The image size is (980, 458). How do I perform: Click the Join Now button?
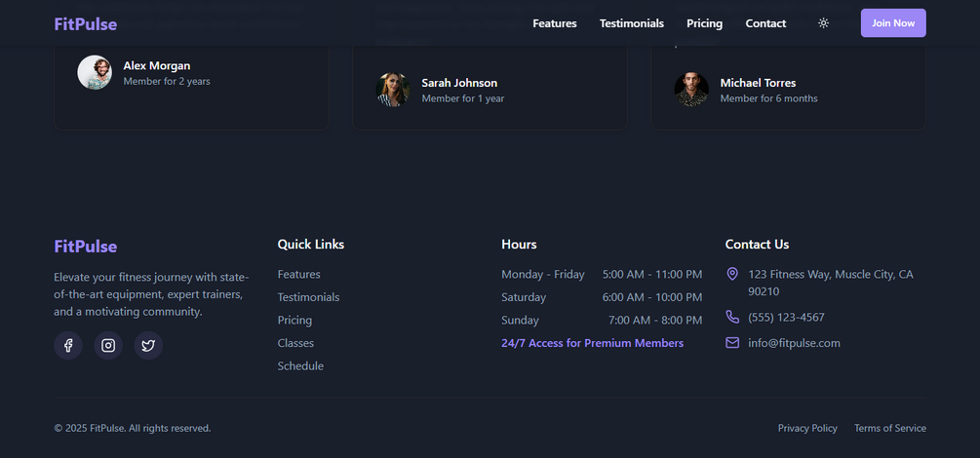pos(893,23)
